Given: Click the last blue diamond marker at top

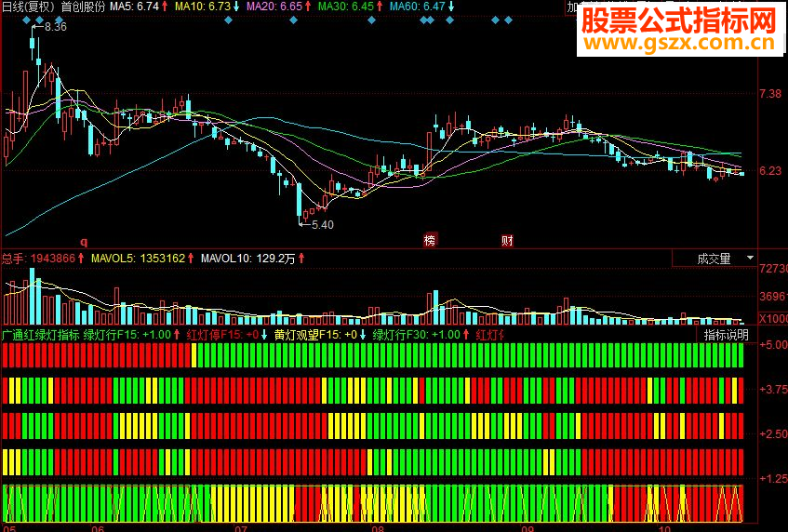Looking at the screenshot, I should pos(508,20).
